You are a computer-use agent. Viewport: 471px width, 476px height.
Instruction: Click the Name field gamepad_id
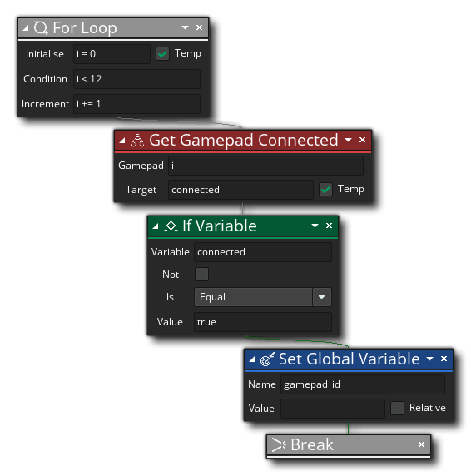coord(363,384)
